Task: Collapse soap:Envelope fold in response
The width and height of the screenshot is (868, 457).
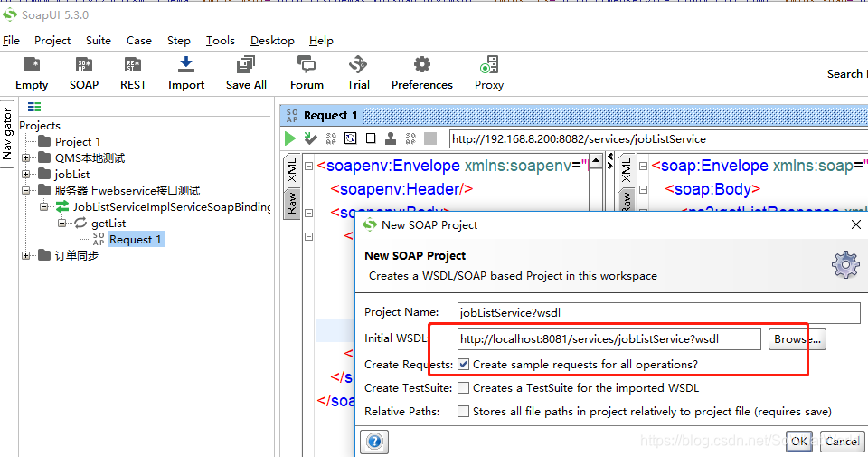Action: tap(643, 166)
